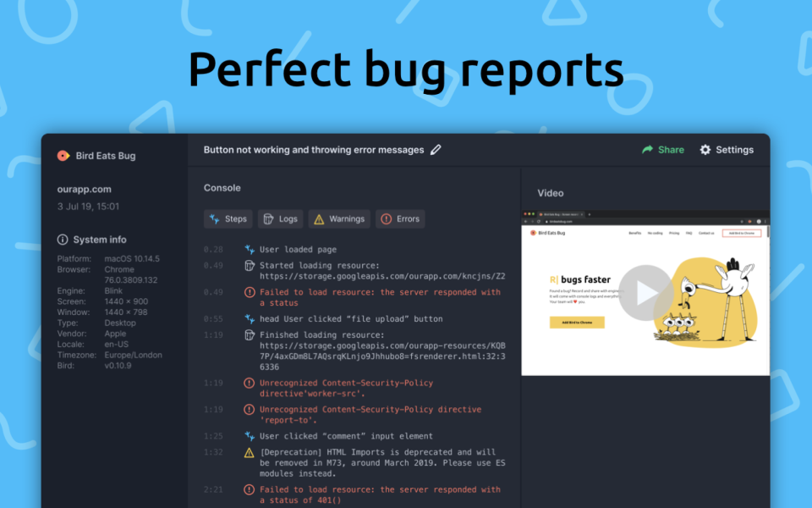The height and width of the screenshot is (508, 812).
Task: Edit the report title using the pencil icon
Action: 436,149
